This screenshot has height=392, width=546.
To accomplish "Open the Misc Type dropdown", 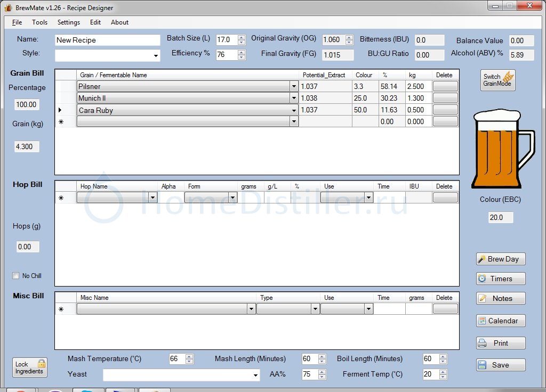I will [315, 309].
